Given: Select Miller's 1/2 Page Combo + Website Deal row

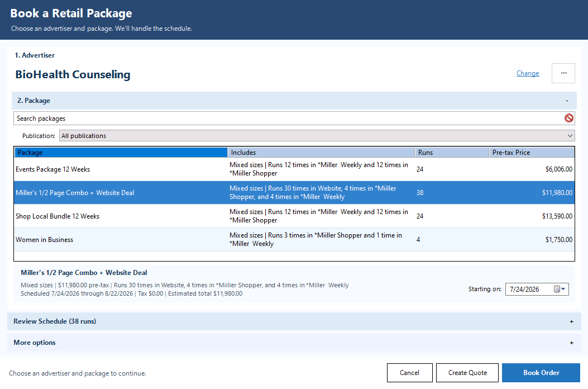Looking at the screenshot, I should (294, 193).
